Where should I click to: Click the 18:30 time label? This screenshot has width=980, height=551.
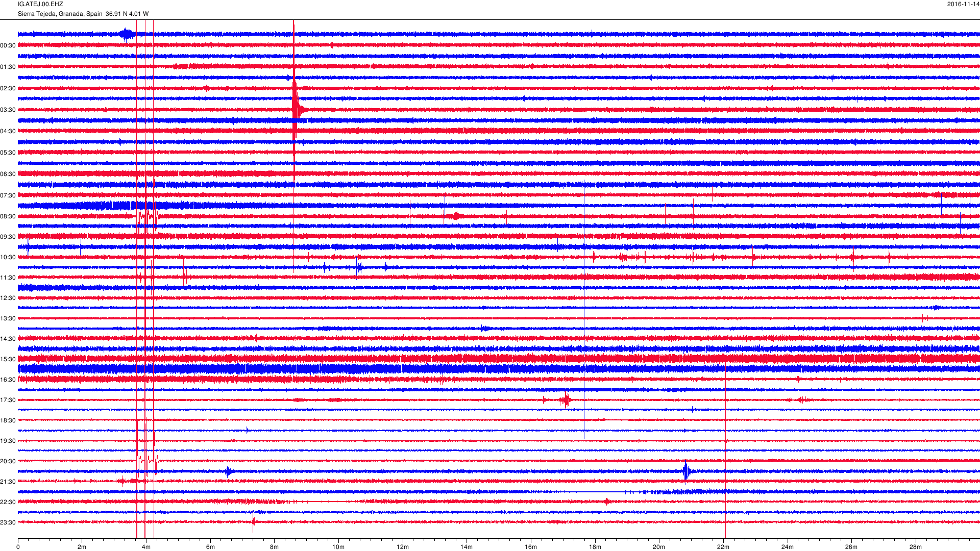(x=8, y=420)
